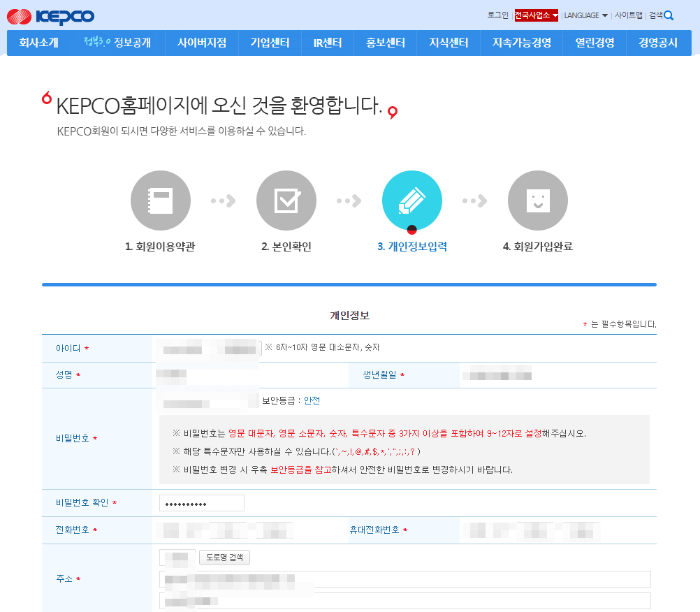This screenshot has width=700, height=612.
Task: Open the 지식센터 menu
Action: [x=449, y=43]
